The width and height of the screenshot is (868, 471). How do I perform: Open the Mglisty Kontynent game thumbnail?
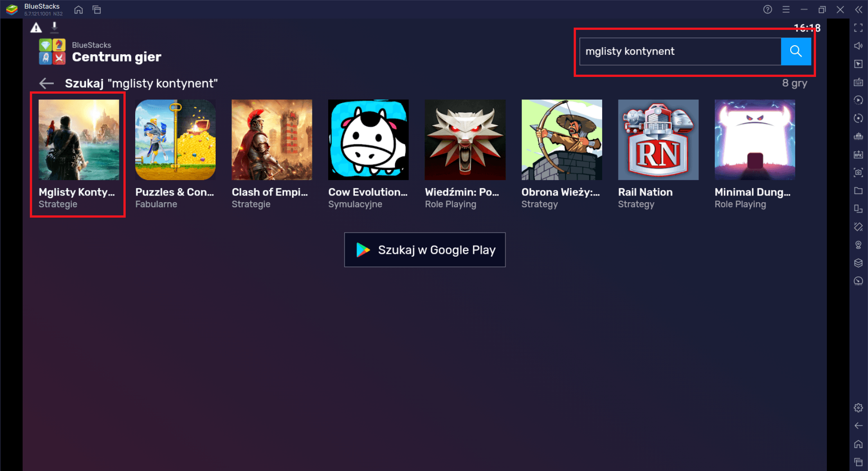(x=79, y=140)
